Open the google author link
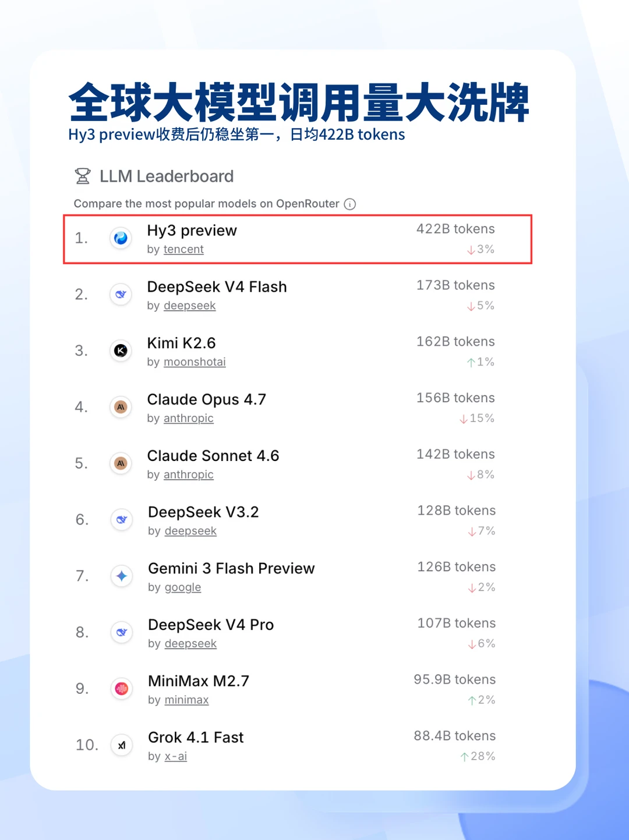This screenshot has height=840, width=629. tap(183, 588)
